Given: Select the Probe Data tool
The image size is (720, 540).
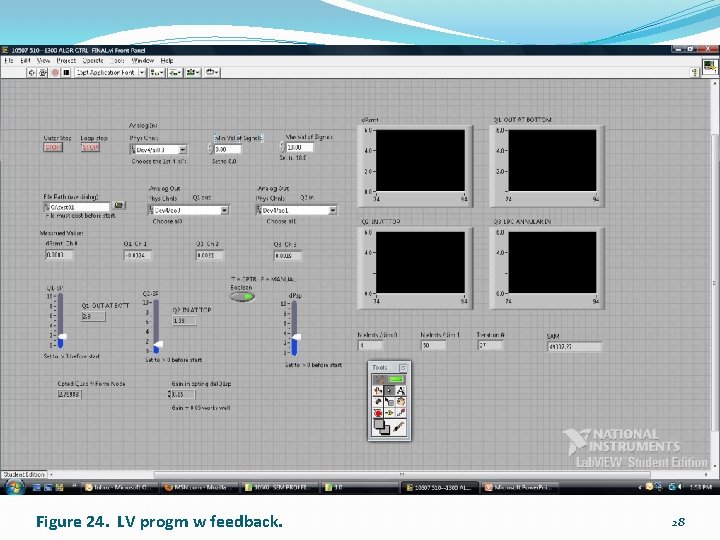Looking at the screenshot, I should [x=389, y=413].
